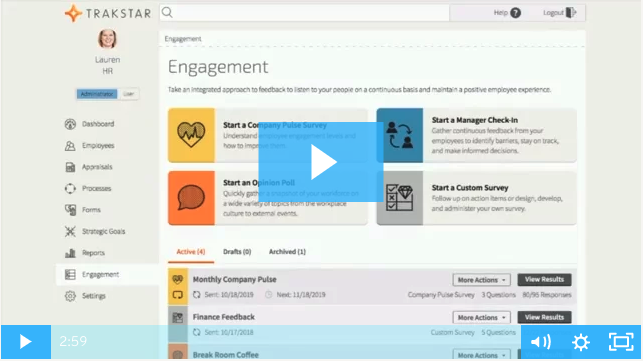The height and width of the screenshot is (361, 643).
Task: Open the Monthly Company Pulse survey title
Action: [x=235, y=279]
